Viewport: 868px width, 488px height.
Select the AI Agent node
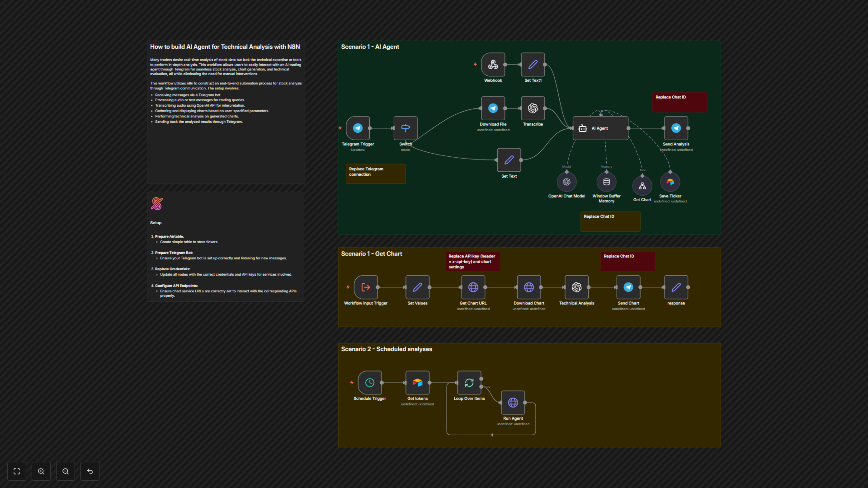(x=600, y=128)
